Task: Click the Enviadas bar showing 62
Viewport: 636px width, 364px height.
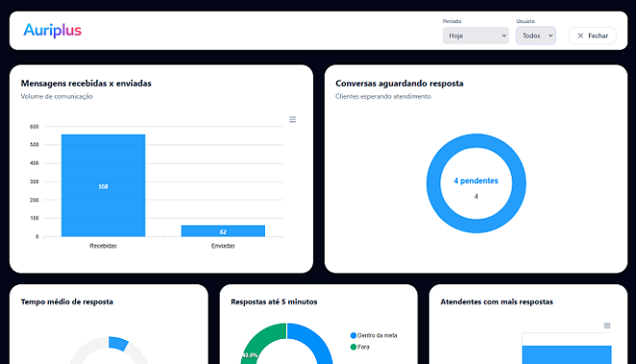Action: tap(224, 231)
